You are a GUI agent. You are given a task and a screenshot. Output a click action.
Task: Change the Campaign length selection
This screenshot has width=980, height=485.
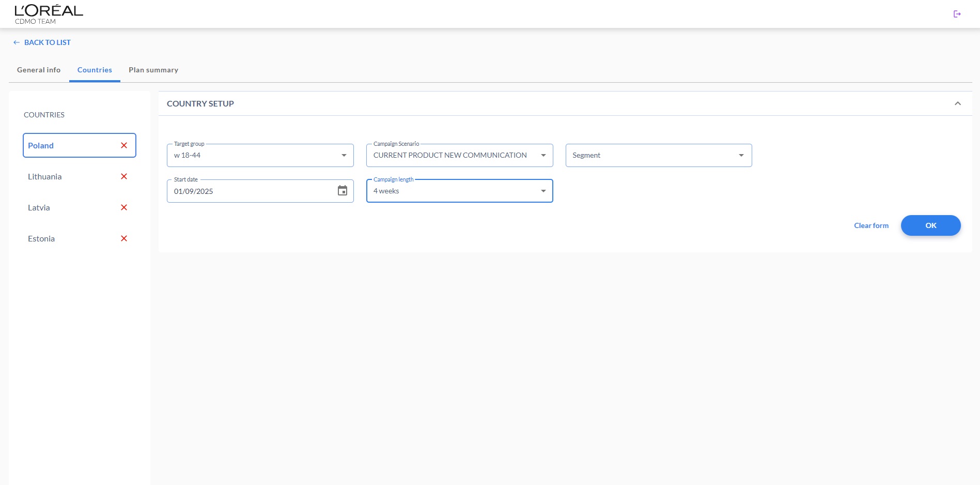click(459, 191)
